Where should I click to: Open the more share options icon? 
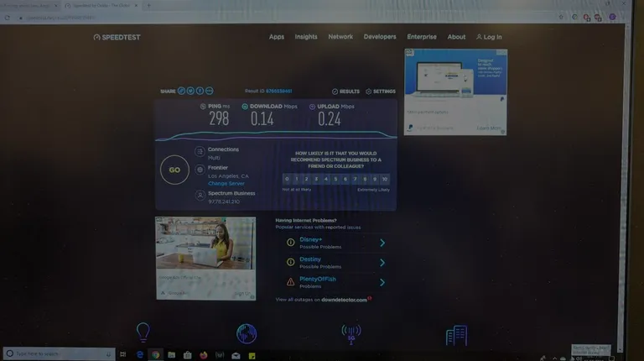click(210, 91)
